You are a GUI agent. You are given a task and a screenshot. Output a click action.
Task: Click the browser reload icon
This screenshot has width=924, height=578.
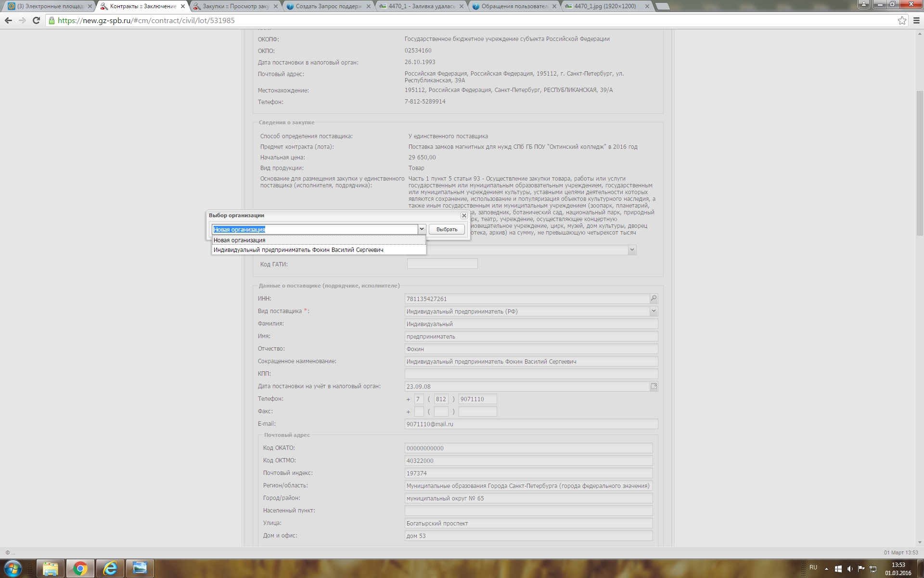[x=36, y=20]
